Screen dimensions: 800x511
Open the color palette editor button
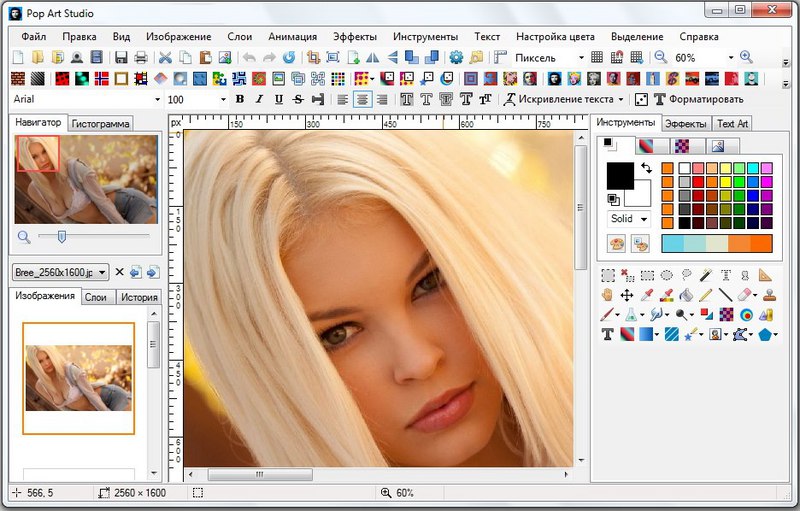pyautogui.click(x=617, y=244)
